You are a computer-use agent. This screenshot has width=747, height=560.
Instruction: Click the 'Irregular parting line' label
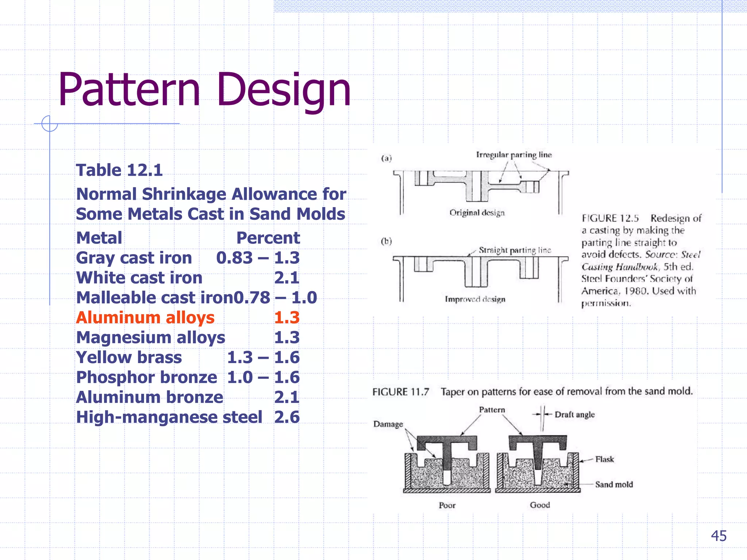(x=514, y=155)
